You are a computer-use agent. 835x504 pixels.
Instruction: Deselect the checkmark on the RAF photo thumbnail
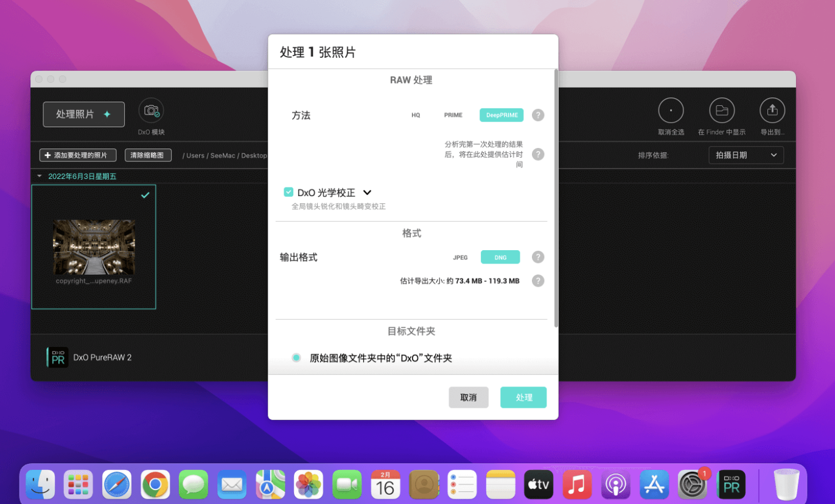(145, 195)
